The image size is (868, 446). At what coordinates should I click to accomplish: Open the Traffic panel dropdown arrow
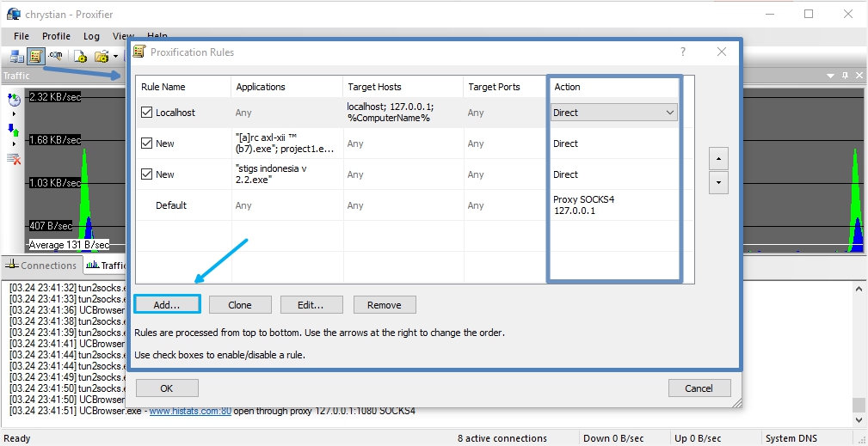830,75
